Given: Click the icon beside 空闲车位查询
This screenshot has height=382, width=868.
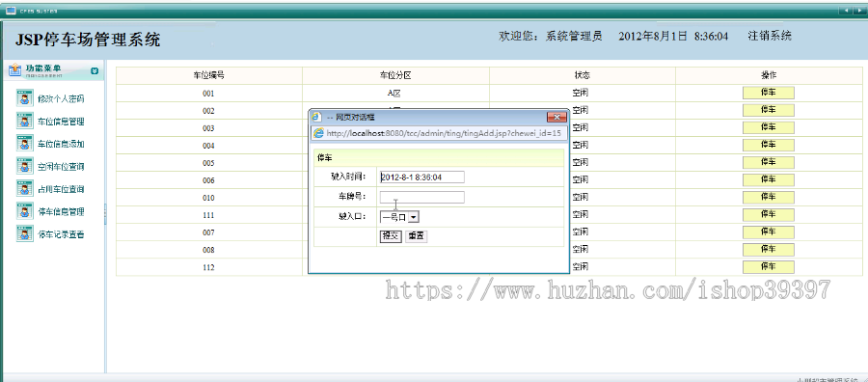Looking at the screenshot, I should click(24, 166).
